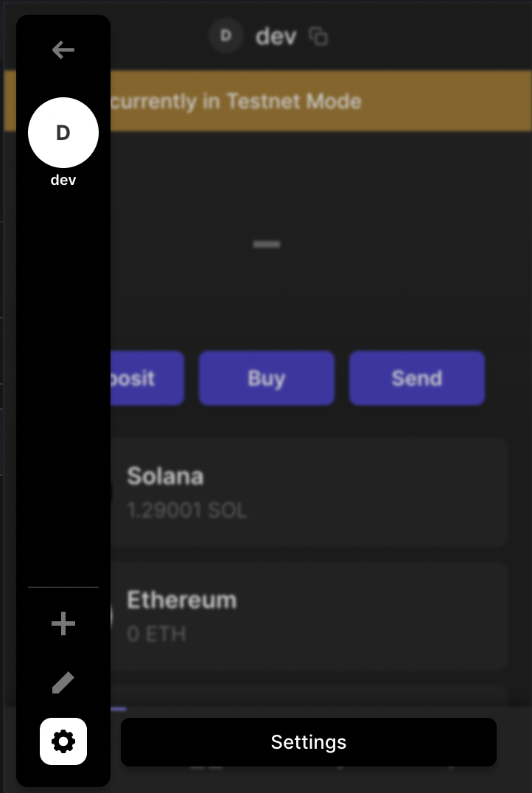Open the Ethereum token row
532x793 pixels.
tap(309, 616)
